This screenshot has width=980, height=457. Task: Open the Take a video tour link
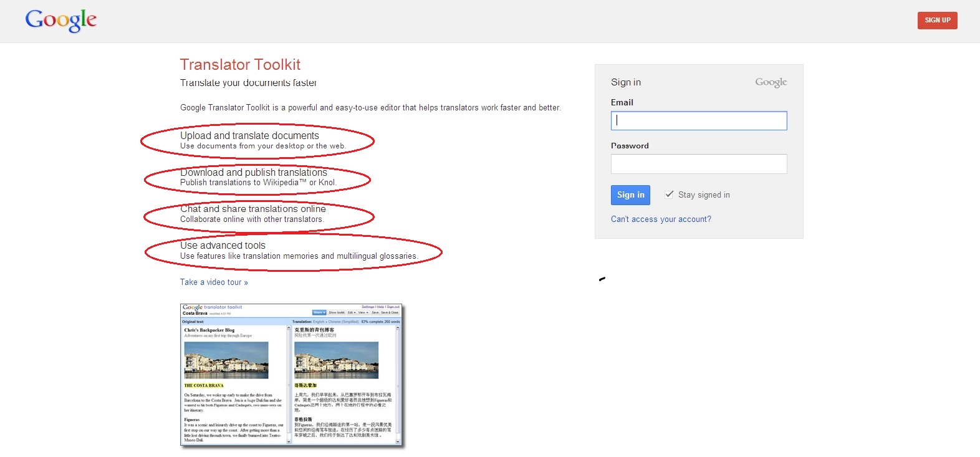click(214, 282)
